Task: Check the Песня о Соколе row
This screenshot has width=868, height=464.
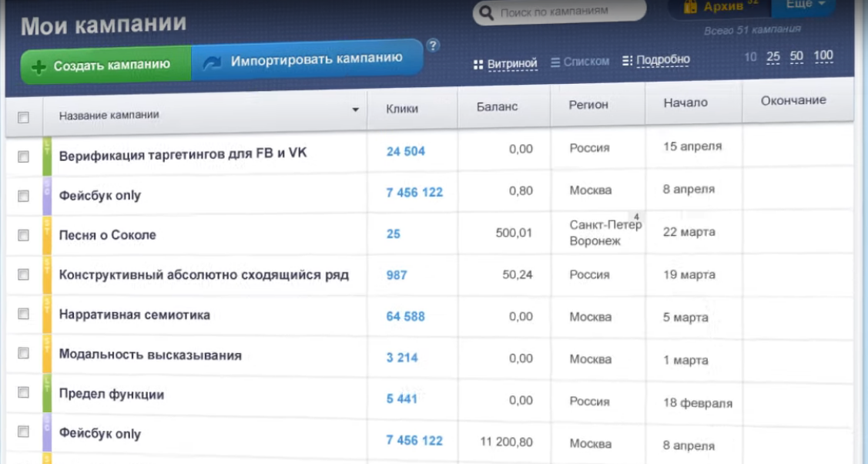Action: (23, 235)
